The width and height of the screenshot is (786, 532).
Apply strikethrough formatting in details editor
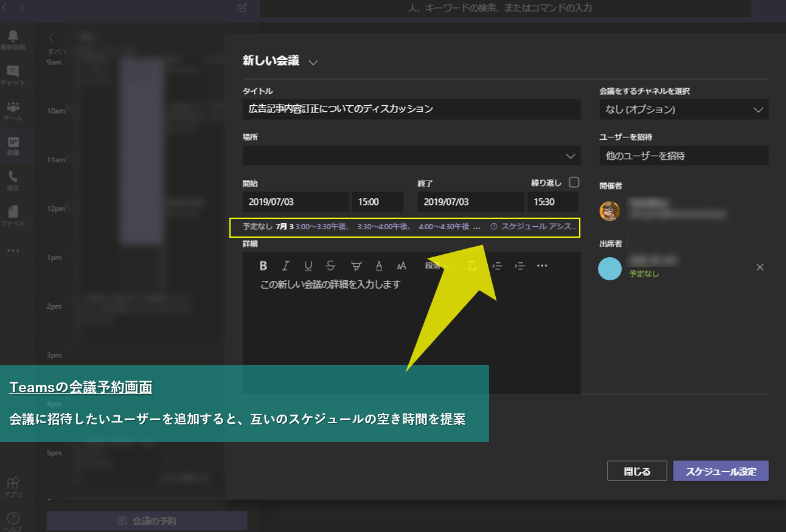click(330, 266)
